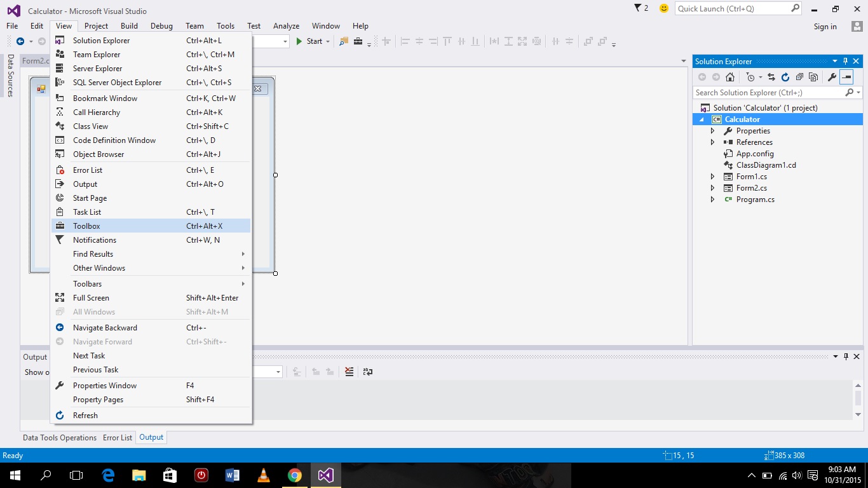Image resolution: width=868 pixels, height=488 pixels.
Task: Expand the Form1.cs tree node
Action: (x=712, y=176)
